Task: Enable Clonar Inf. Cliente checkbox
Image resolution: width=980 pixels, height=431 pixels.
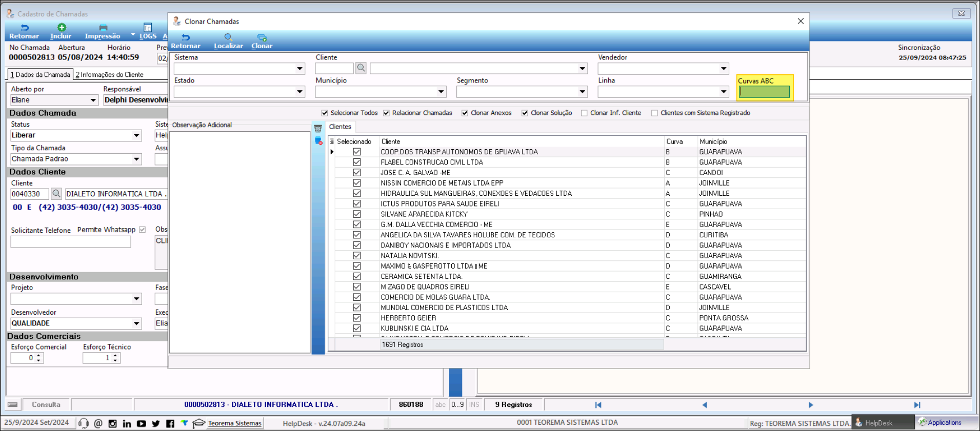Action: tap(584, 113)
